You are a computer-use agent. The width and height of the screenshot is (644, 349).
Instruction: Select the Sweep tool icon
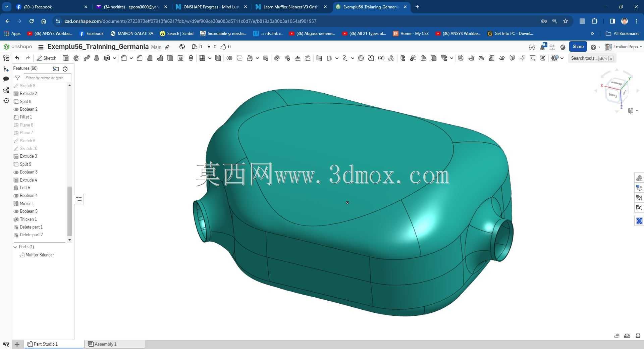point(87,58)
